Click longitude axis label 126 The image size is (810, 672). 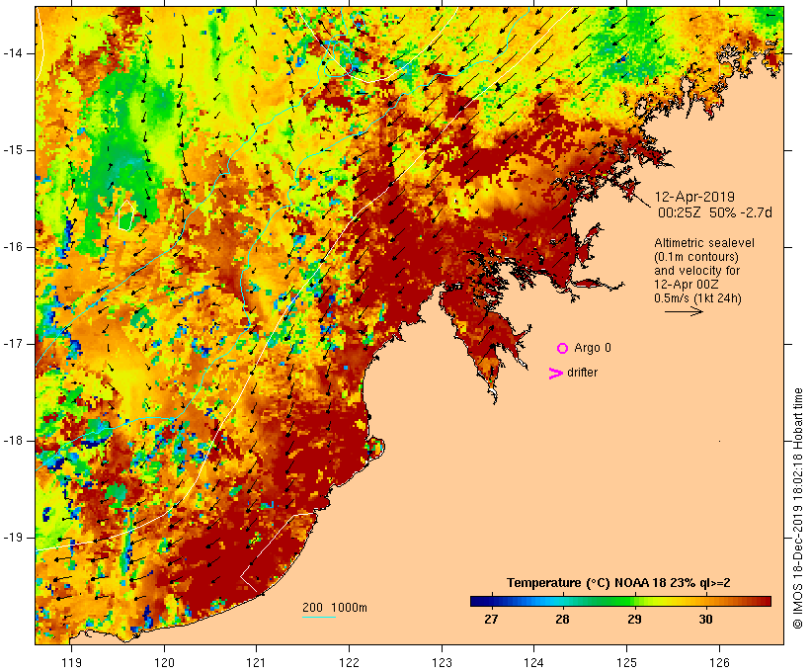click(719, 662)
